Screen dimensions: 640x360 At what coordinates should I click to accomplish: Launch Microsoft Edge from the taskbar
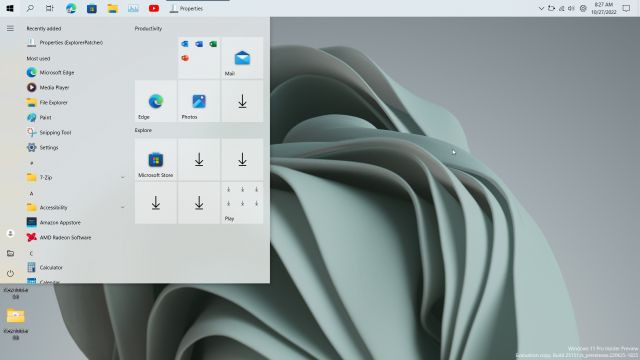tap(71, 8)
